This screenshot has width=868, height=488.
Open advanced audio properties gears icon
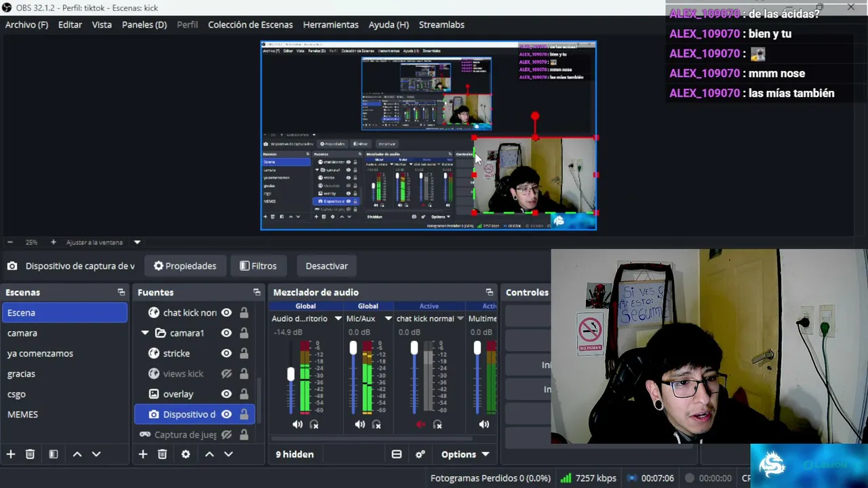[420, 454]
